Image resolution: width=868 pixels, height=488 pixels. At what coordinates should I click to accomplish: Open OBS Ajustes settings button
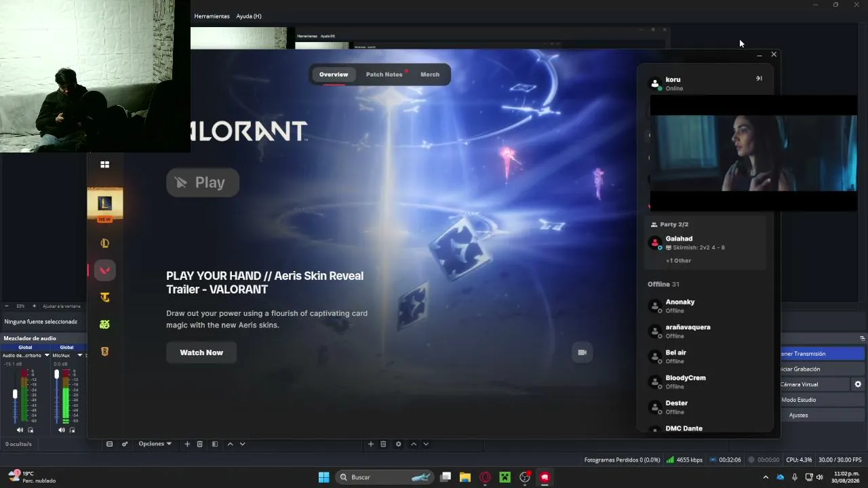(823, 415)
